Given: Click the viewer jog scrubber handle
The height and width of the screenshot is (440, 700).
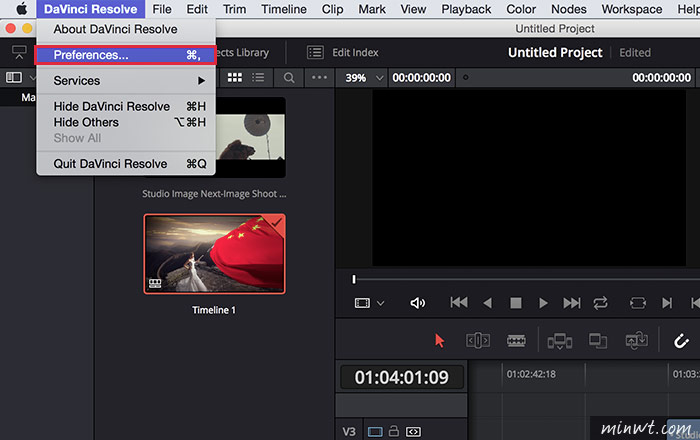Looking at the screenshot, I should (354, 279).
